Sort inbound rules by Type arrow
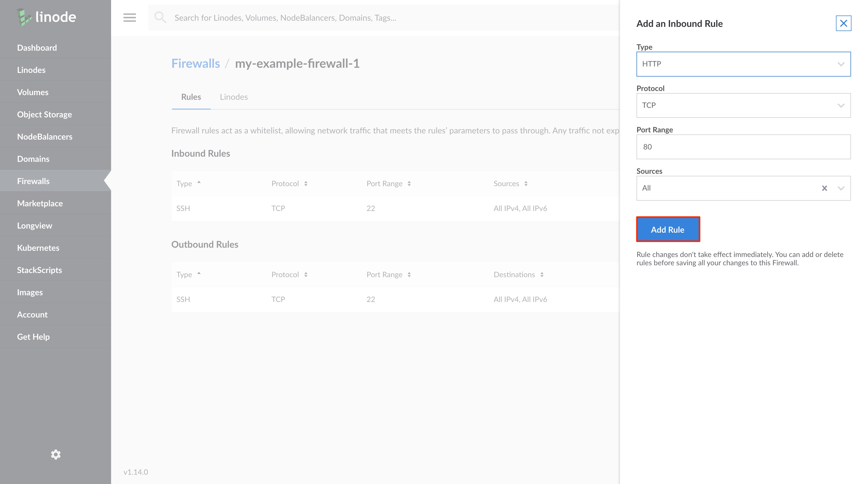The image size is (868, 484). point(199,183)
